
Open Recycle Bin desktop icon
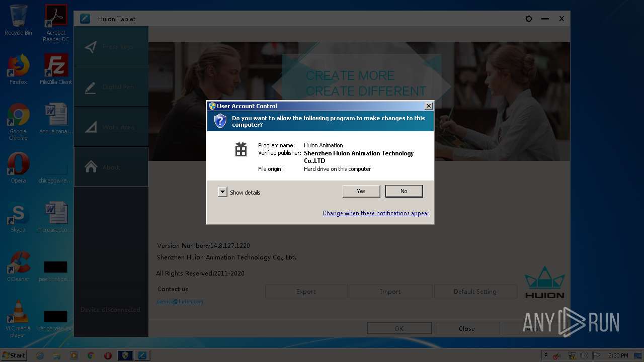tap(18, 21)
